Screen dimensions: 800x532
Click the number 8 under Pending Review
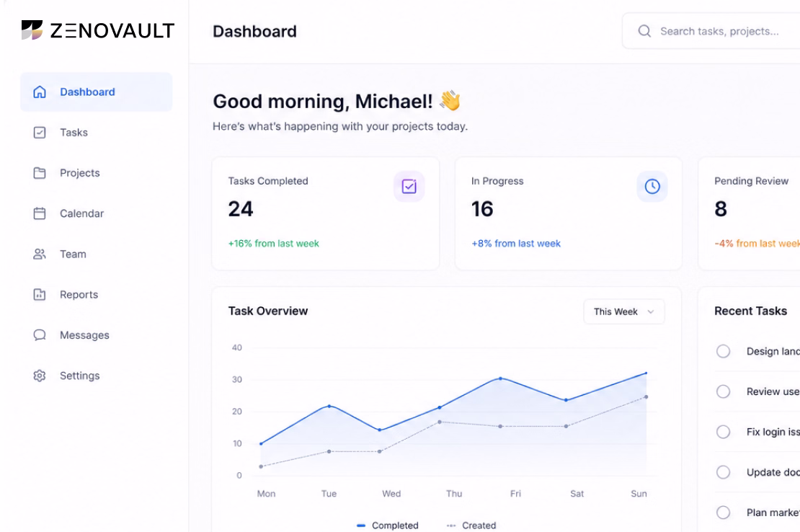(x=721, y=209)
